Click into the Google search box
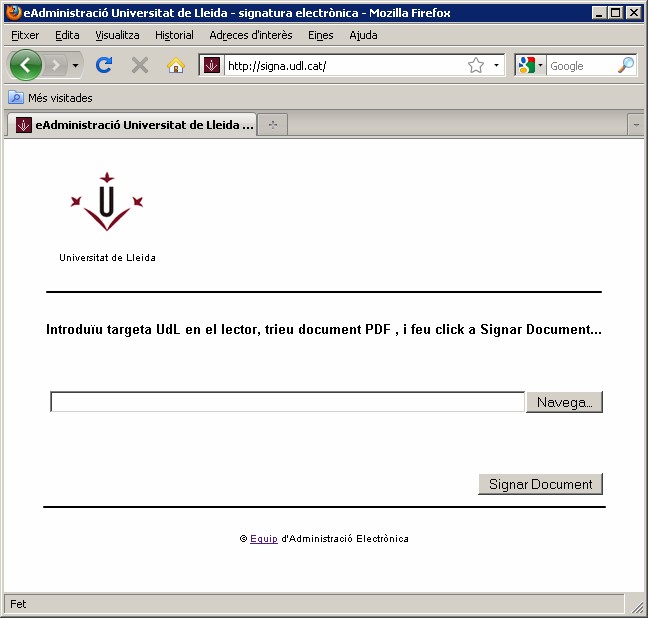The width and height of the screenshot is (648, 618). click(x=582, y=66)
